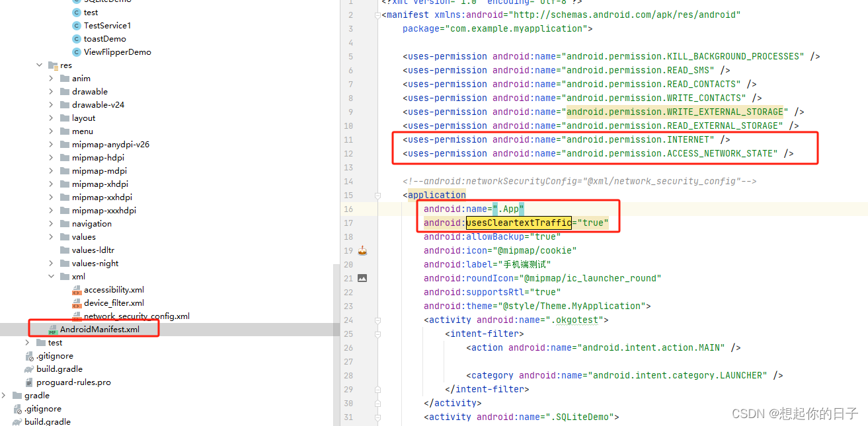Image resolution: width=868 pixels, height=426 pixels.
Task: Expand the mipmap-hdpi folder
Action: pos(52,157)
